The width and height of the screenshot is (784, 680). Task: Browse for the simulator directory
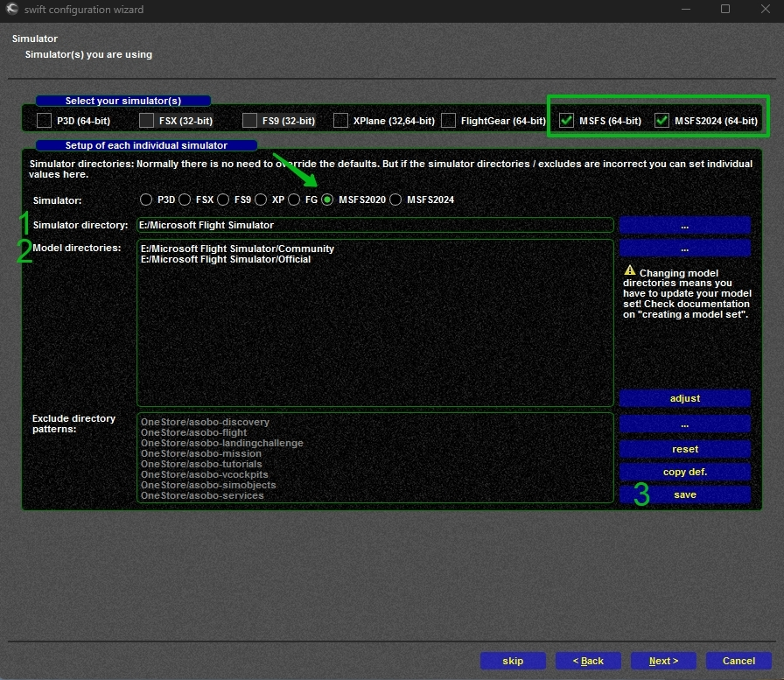(x=684, y=226)
